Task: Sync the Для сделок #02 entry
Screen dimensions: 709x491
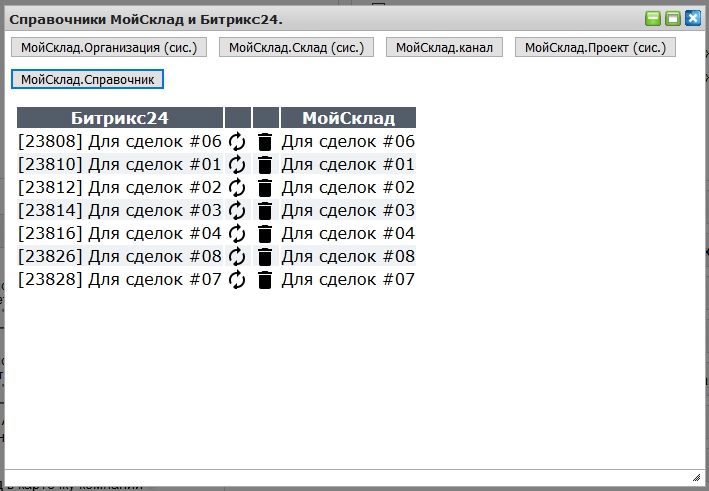Action: 237,188
